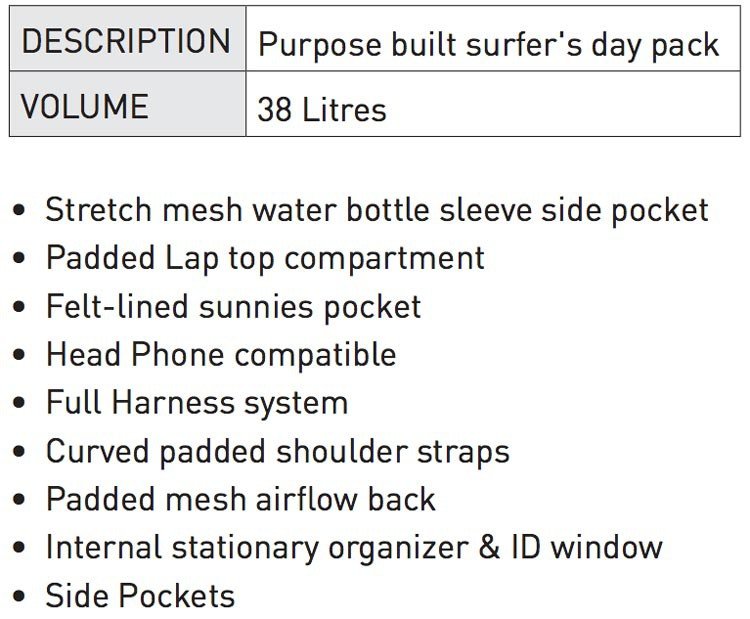Click the VOLUME header cell
The height and width of the screenshot is (619, 750).
127,104
